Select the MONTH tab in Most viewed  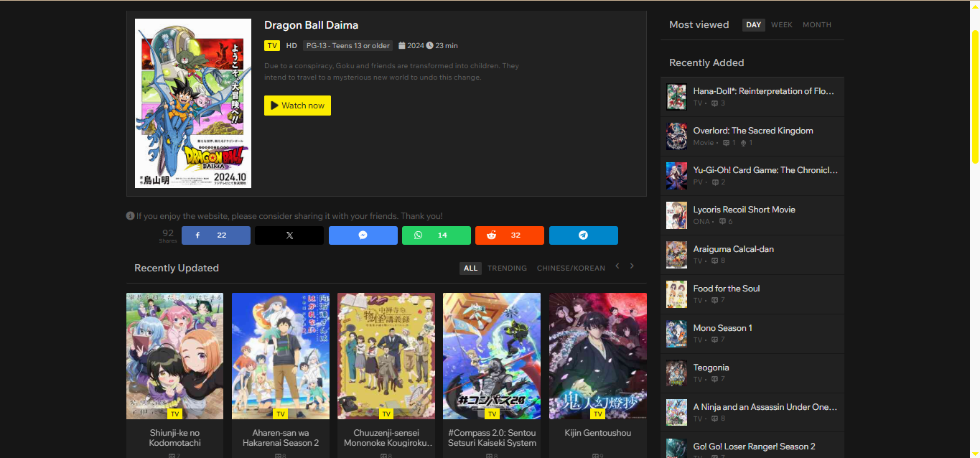(817, 25)
